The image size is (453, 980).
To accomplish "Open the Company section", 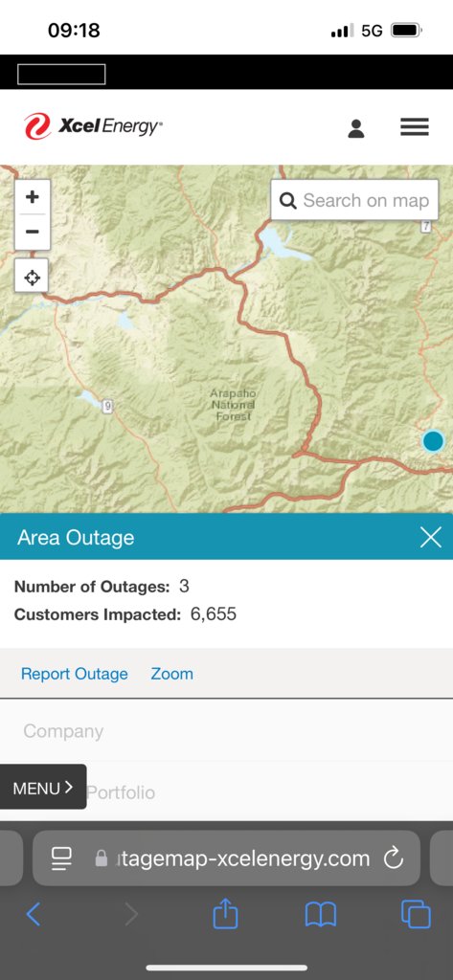I will [226, 730].
